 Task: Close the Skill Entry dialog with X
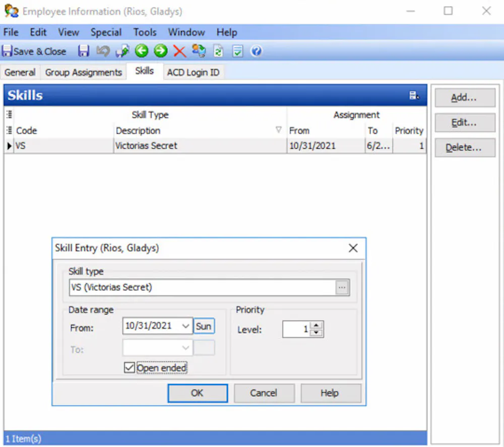coord(353,248)
